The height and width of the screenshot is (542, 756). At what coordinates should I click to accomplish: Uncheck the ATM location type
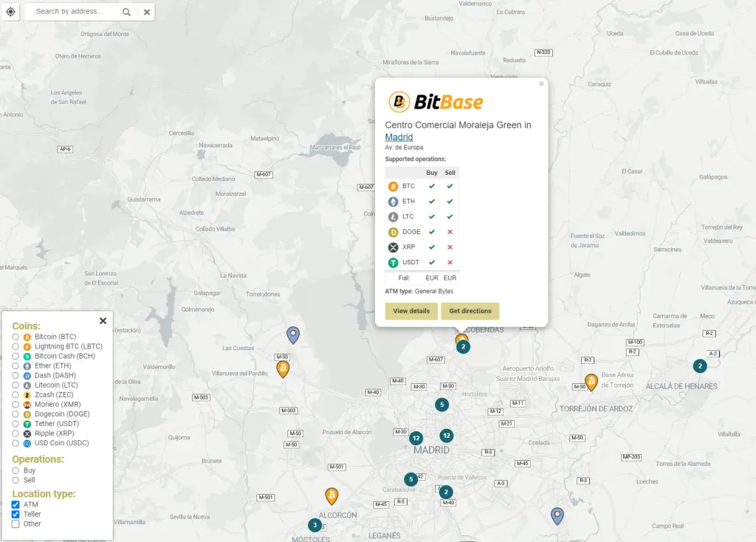coord(16,504)
